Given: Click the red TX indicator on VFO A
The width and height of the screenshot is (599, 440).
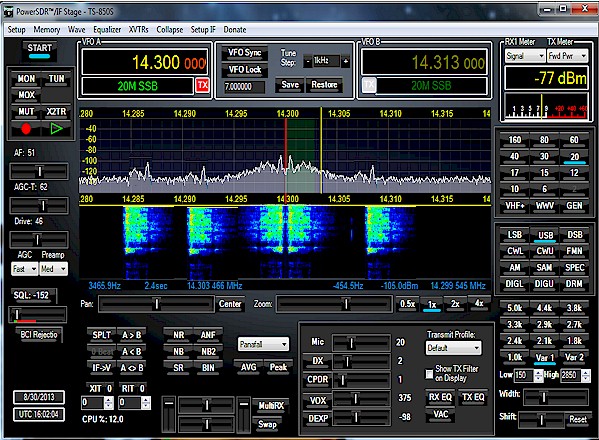Looking at the screenshot, I should 202,85.
